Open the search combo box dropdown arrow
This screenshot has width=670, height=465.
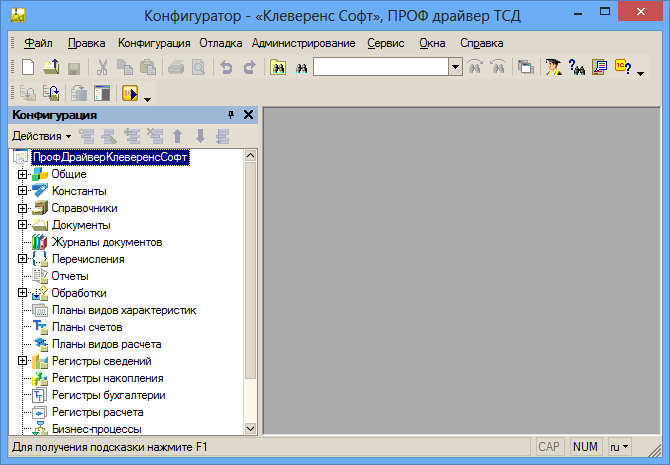point(455,67)
